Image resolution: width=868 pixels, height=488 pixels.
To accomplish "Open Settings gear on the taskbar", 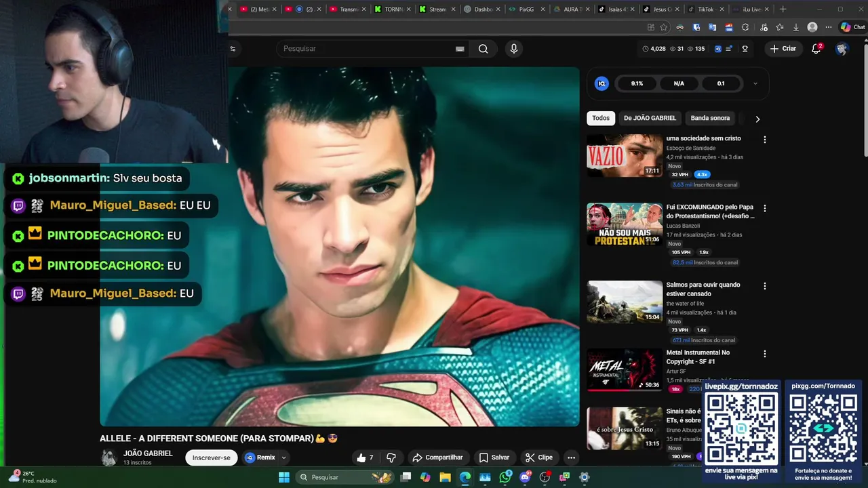I will pos(585,477).
